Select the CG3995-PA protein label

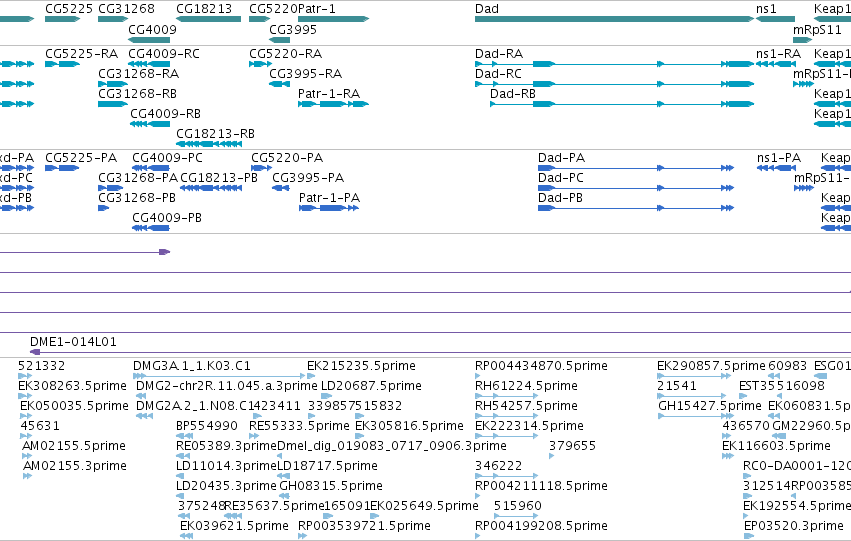308,178
